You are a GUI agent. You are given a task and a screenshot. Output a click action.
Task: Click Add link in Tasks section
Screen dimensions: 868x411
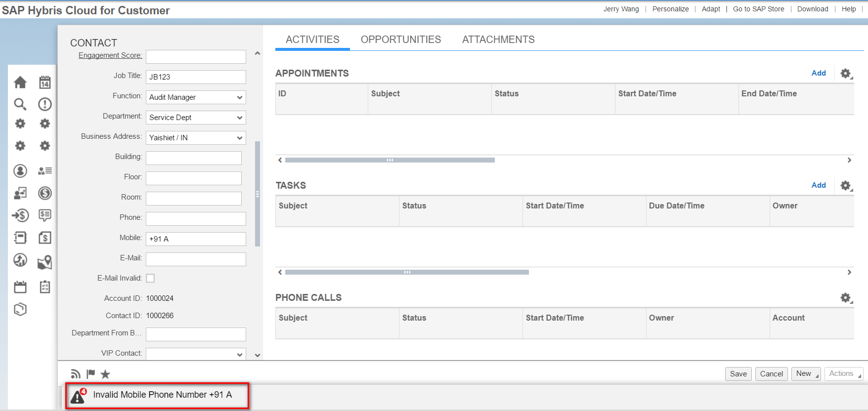(x=819, y=185)
